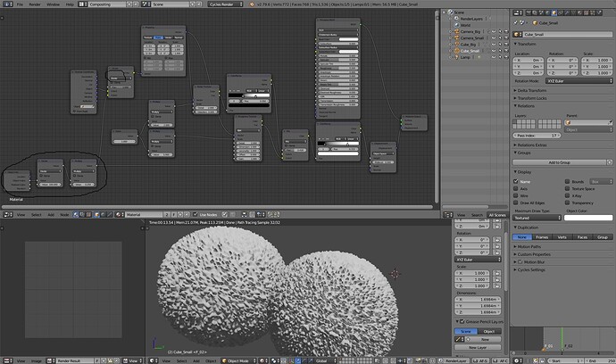Click the New Layer grease pencil button
This screenshot has height=364, width=616.
[x=478, y=348]
